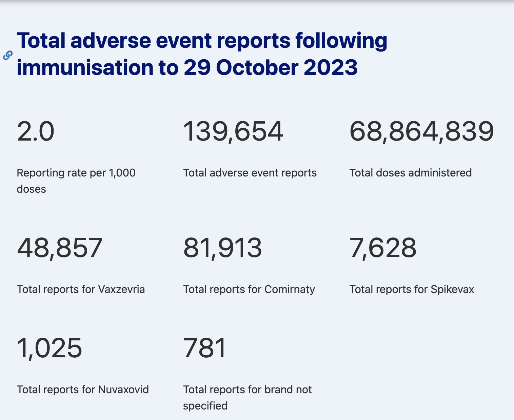Click the 781 statistic number
Screen dimensions: 514x420
point(205,348)
